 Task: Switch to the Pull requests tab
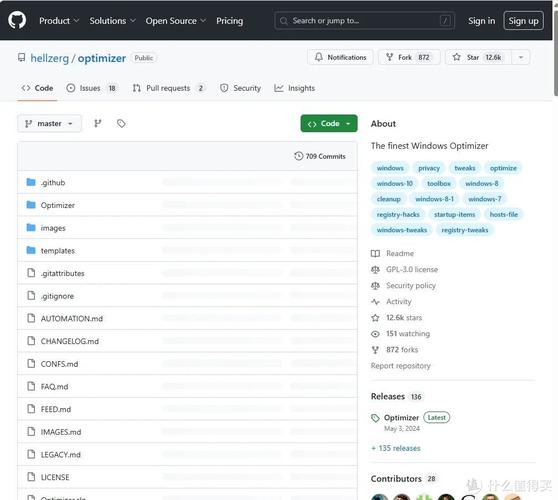[x=169, y=88]
